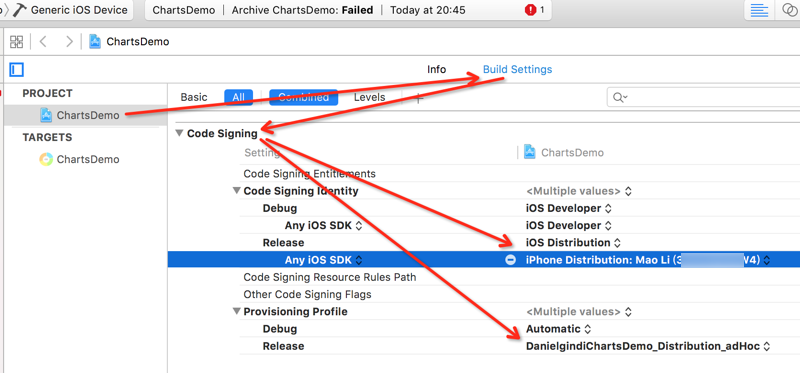
Task: Switch to Basic settings filter
Action: coord(194,97)
